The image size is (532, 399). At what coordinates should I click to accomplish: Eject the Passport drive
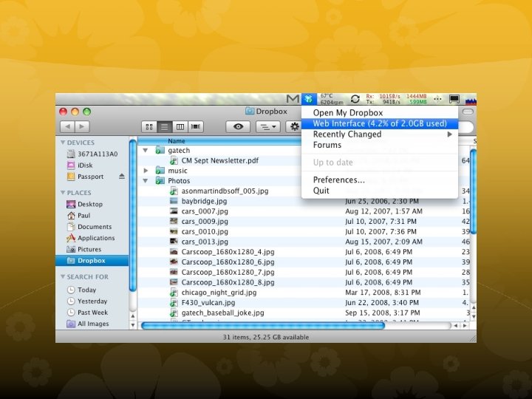click(x=122, y=177)
